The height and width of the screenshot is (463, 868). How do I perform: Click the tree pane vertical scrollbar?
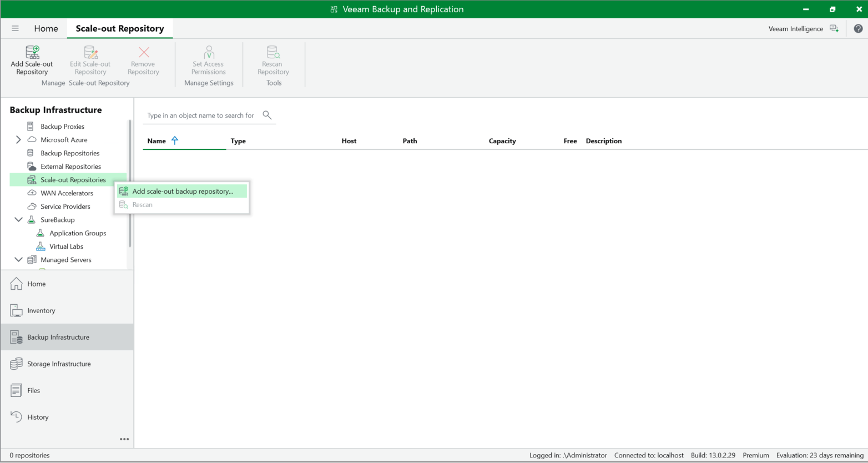pos(130,183)
